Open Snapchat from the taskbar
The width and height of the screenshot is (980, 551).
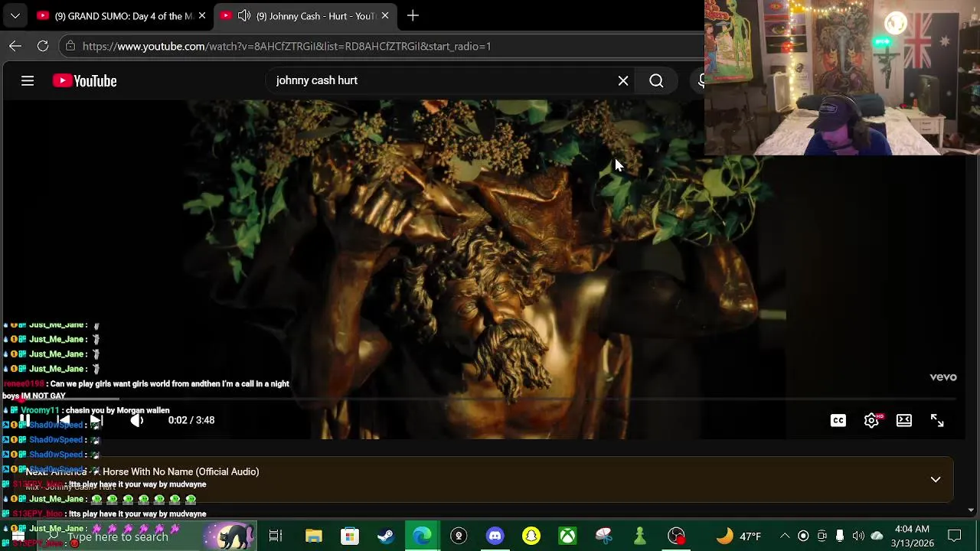pyautogui.click(x=531, y=536)
